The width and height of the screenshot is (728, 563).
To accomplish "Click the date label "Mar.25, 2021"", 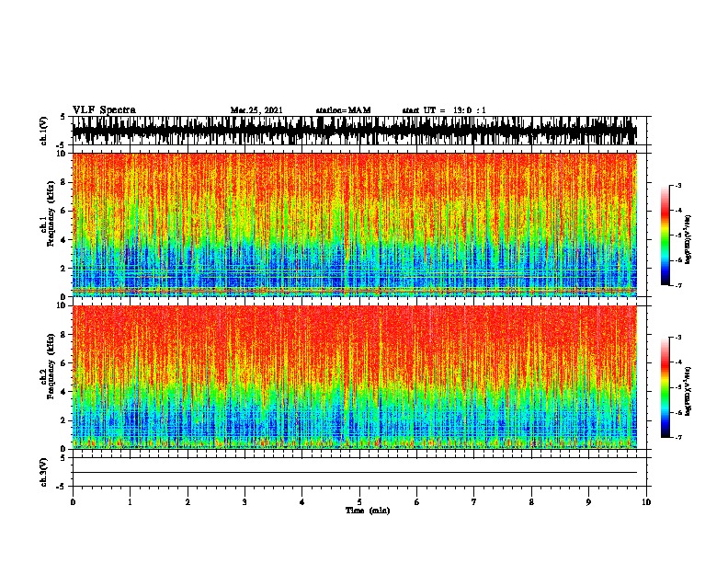I will tap(256, 110).
